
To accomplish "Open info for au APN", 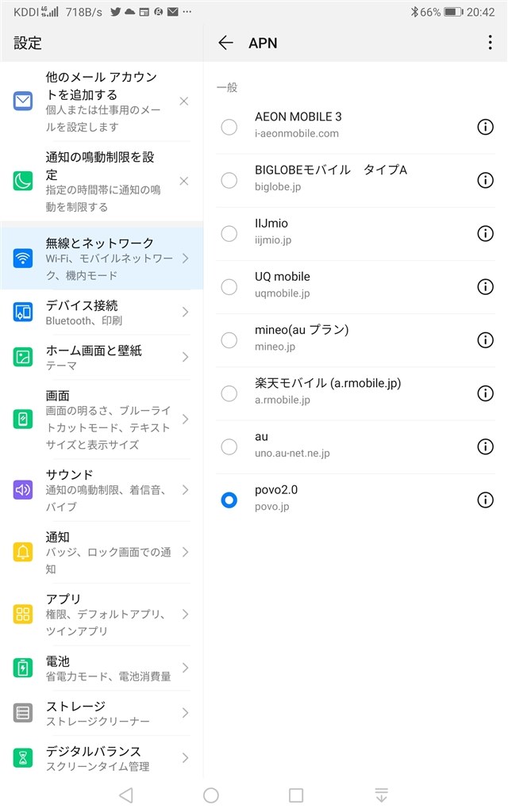I will pyautogui.click(x=485, y=446).
